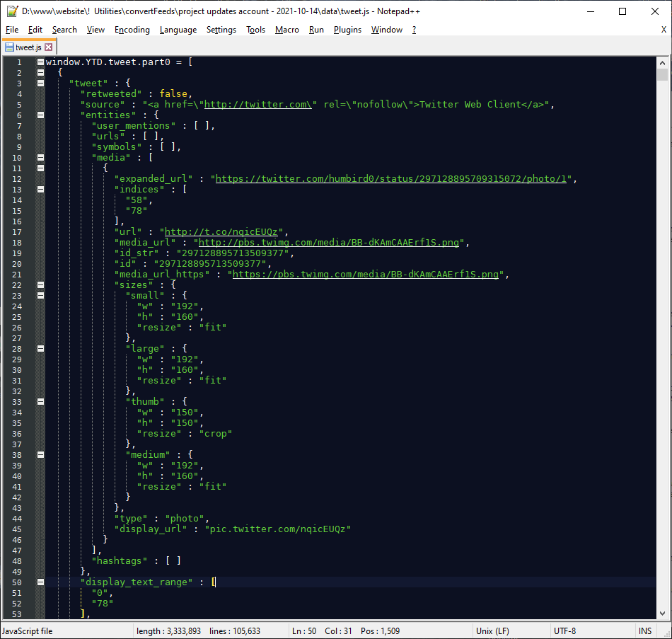Open the ? help menu
672x639 pixels.
coord(414,30)
